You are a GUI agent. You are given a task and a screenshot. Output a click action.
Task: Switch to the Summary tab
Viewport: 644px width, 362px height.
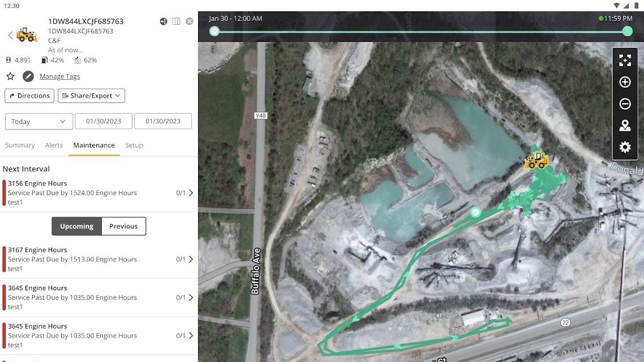click(x=20, y=145)
